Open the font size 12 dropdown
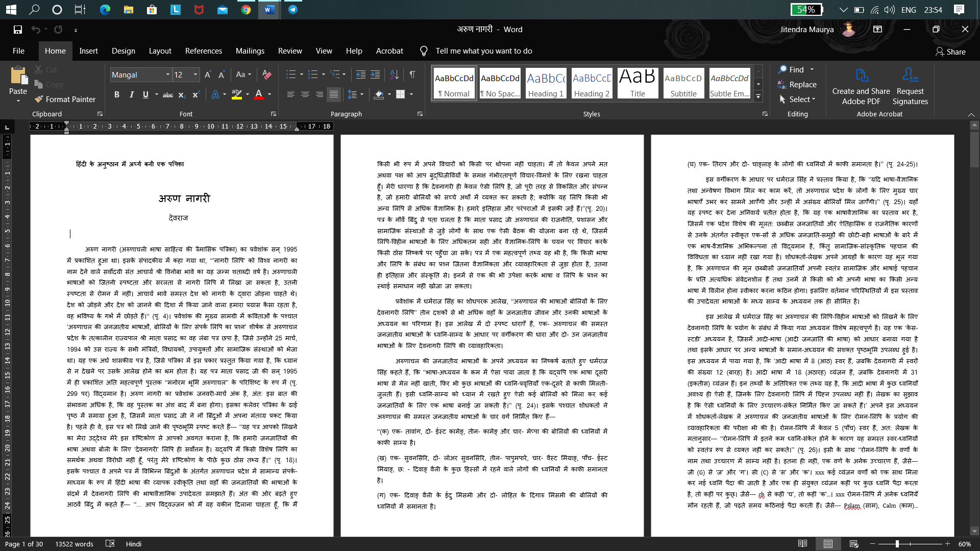The image size is (980, 551). 195,74
